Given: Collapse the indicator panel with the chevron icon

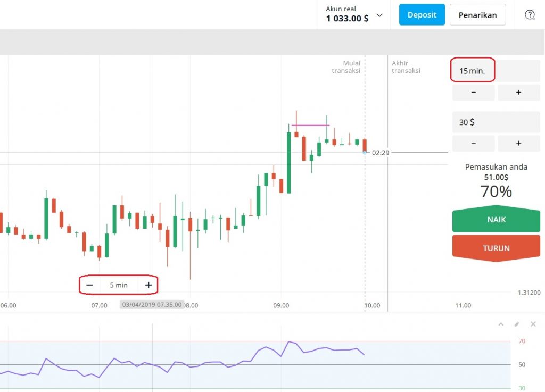Looking at the screenshot, I should coord(500,324).
